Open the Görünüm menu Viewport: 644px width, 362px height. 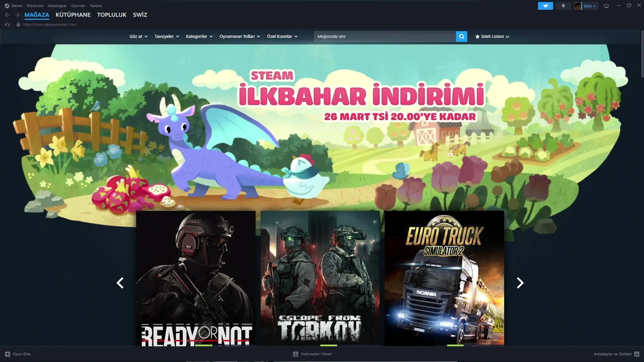point(35,6)
